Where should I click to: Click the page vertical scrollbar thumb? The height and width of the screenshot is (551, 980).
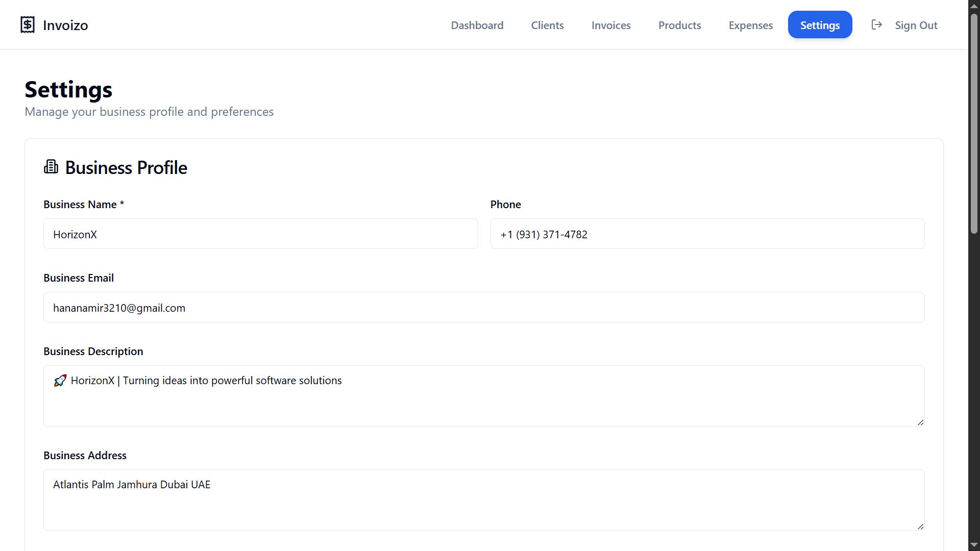tap(974, 122)
